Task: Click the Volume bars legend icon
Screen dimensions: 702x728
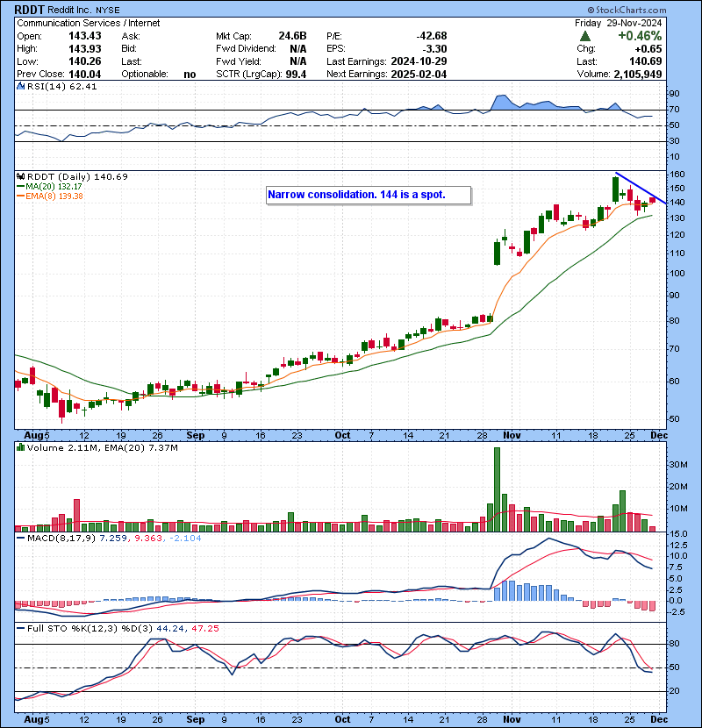Action: (x=21, y=448)
